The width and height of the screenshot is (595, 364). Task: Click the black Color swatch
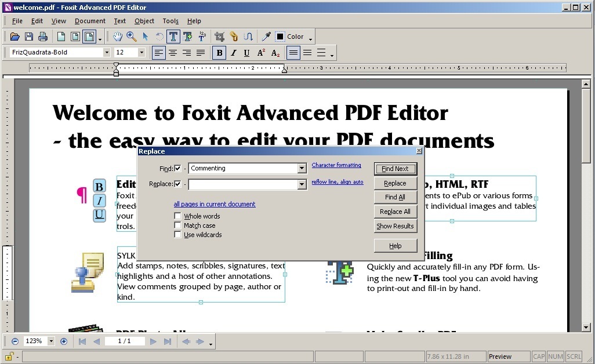tap(280, 37)
